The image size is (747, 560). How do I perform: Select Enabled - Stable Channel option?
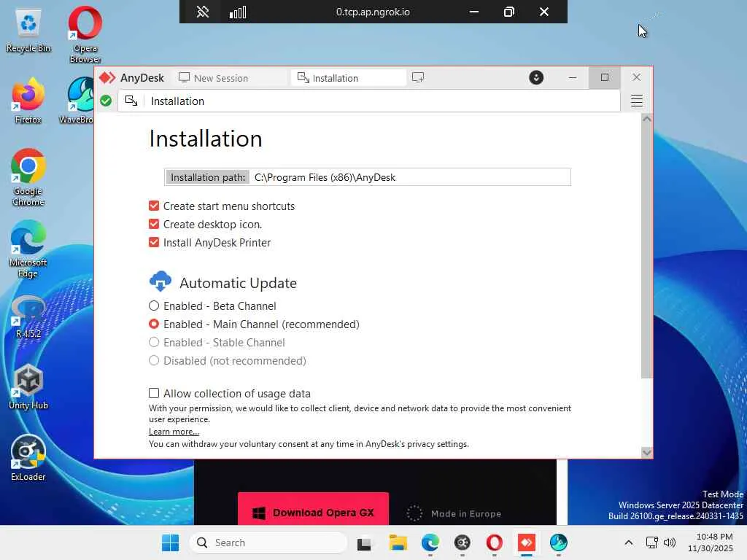tap(153, 342)
